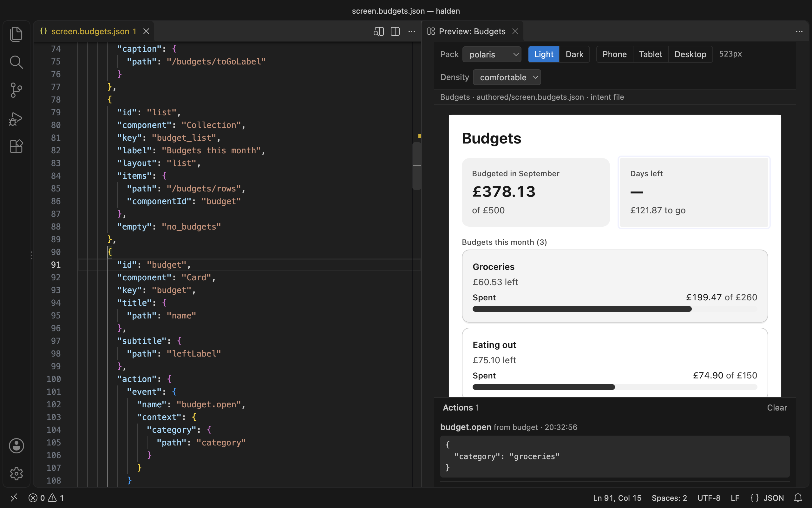The image size is (812, 508).
Task: Click the Budgets this month (3) label
Action: pyautogui.click(x=504, y=242)
